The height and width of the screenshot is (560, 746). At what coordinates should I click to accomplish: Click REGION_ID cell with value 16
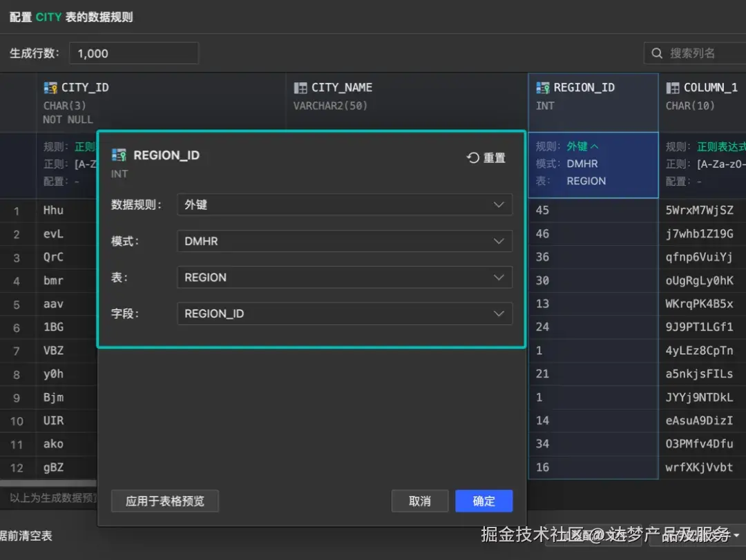593,467
